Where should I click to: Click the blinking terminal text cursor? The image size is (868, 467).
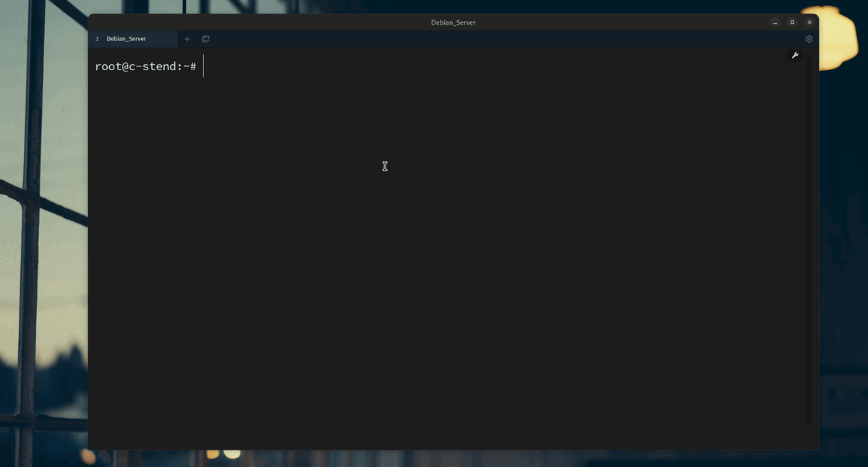tap(204, 66)
